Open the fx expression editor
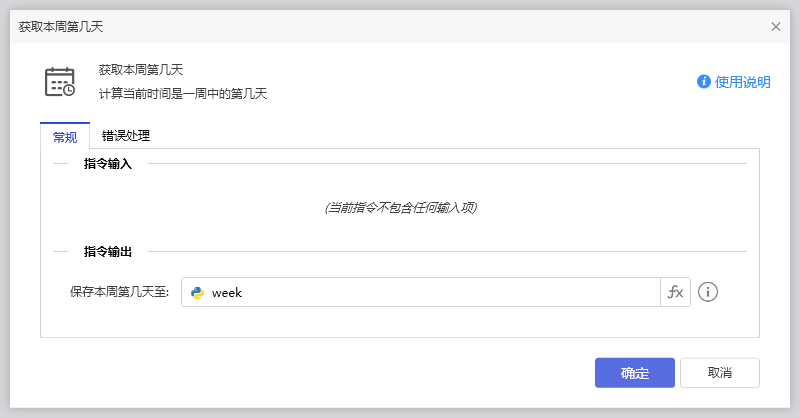 click(x=676, y=293)
